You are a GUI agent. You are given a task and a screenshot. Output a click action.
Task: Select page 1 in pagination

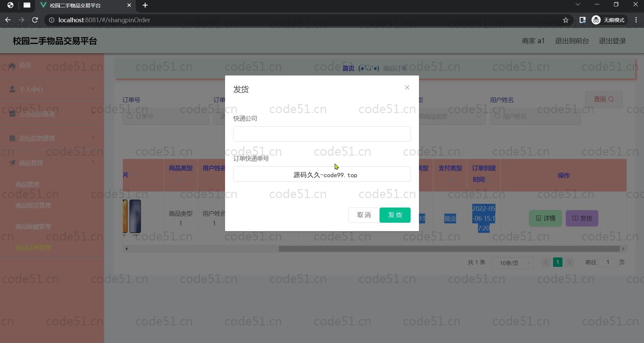coord(557,262)
